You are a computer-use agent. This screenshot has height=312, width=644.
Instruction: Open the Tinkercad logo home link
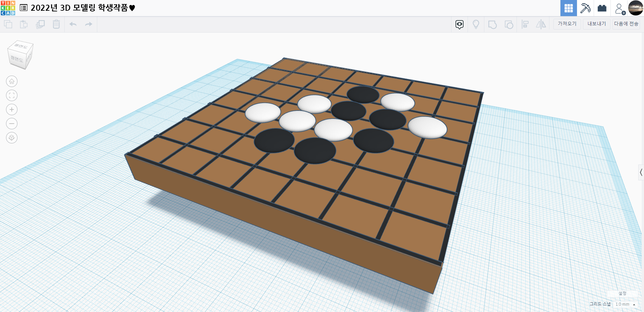(x=8, y=8)
